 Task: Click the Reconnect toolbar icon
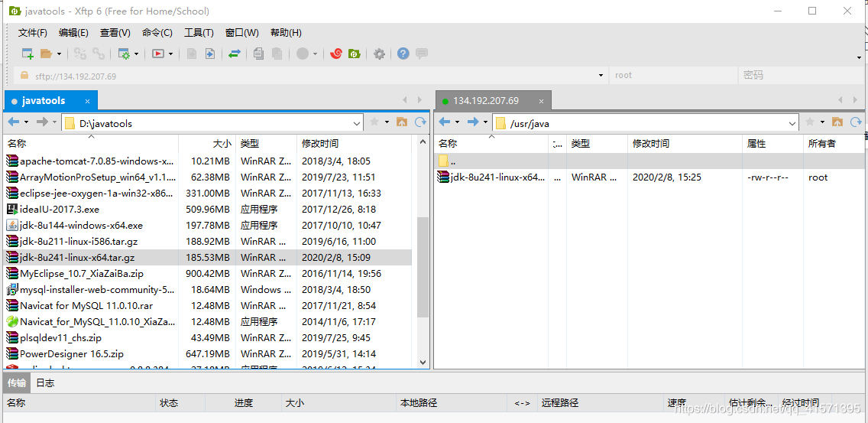(x=80, y=54)
